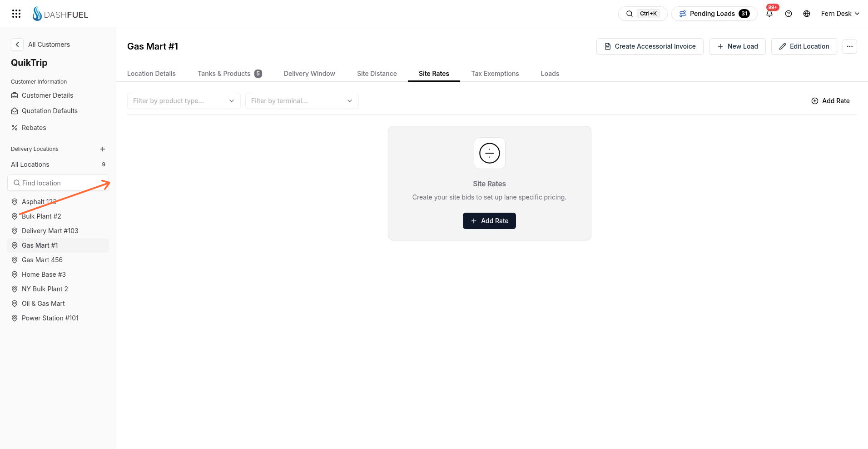Switch to Delivery Window tab

click(309, 74)
